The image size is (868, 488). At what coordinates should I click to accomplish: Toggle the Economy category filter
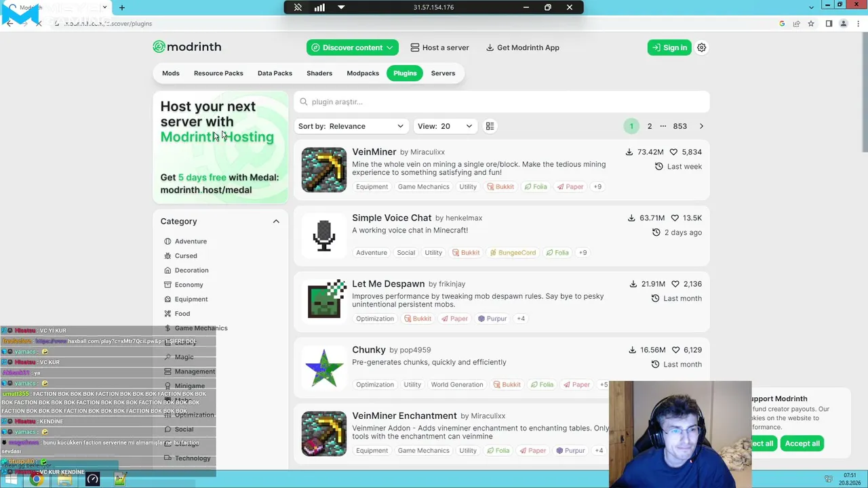(184, 285)
